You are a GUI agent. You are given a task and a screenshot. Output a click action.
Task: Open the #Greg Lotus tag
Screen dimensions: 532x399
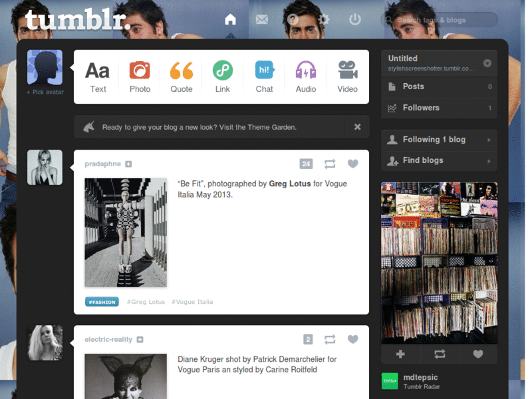click(146, 302)
